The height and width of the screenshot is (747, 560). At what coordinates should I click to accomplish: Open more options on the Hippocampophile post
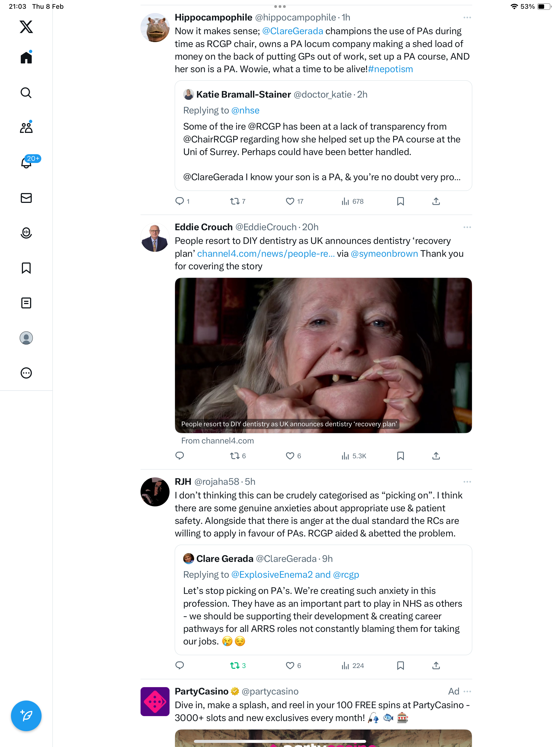click(467, 17)
